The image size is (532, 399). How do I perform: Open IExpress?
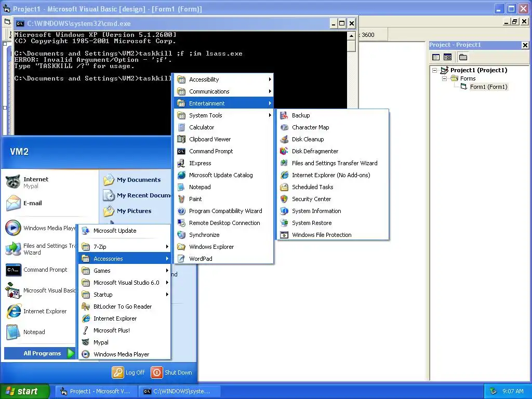pyautogui.click(x=224, y=163)
